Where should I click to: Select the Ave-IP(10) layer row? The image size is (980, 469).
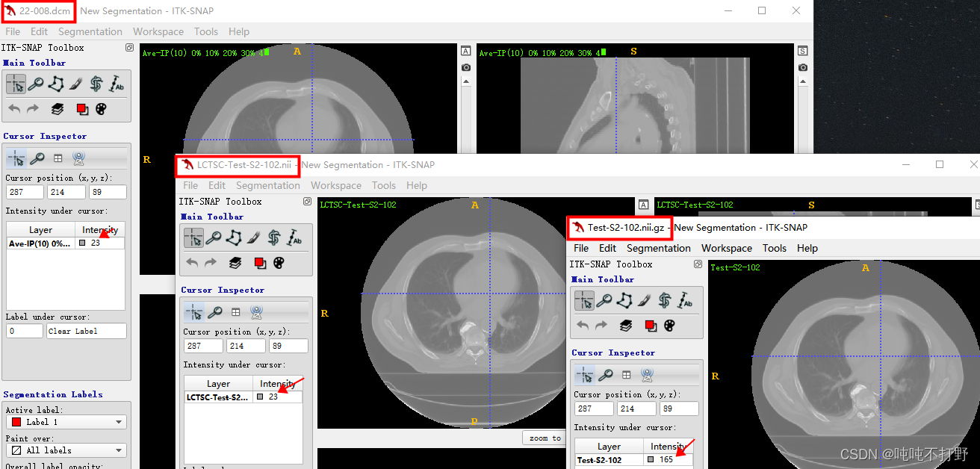coord(66,243)
